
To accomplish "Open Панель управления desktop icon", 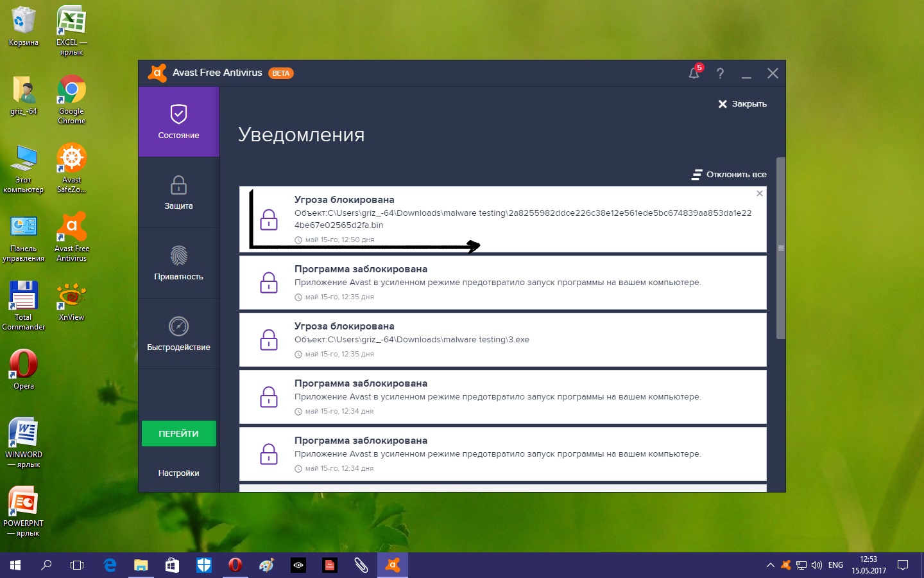I will point(24,237).
